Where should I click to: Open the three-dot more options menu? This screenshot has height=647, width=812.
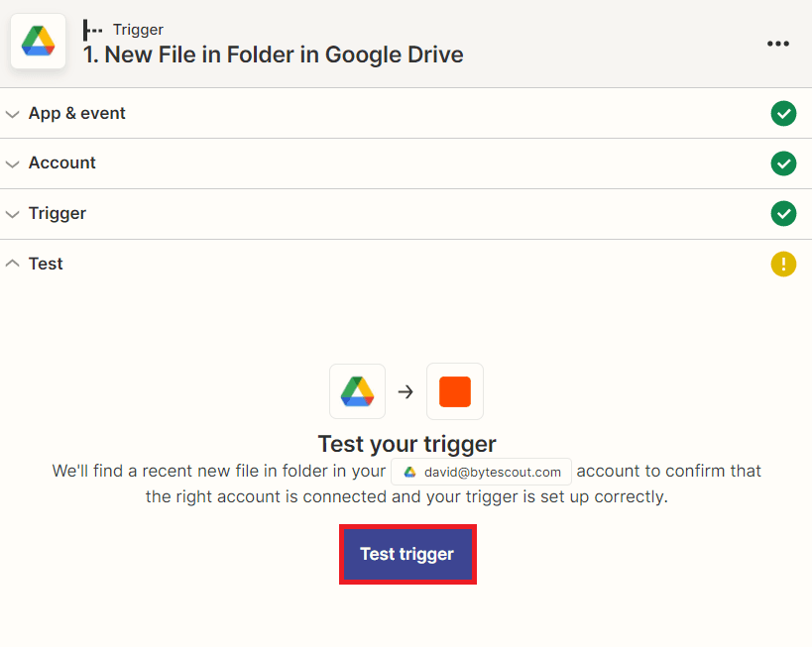pos(778,44)
